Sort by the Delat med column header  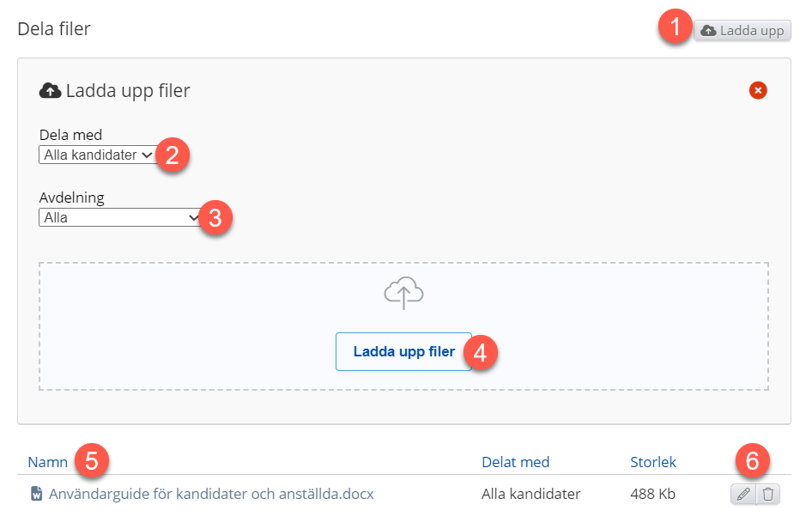coord(515,462)
